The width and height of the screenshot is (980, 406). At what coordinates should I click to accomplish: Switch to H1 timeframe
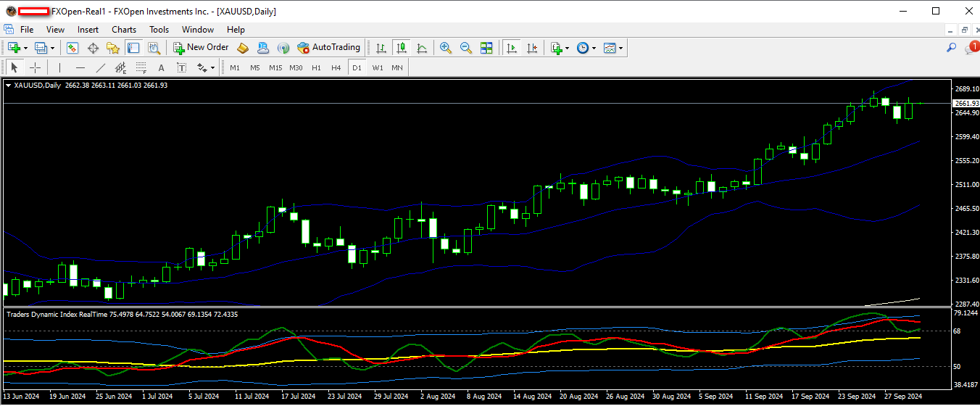316,67
